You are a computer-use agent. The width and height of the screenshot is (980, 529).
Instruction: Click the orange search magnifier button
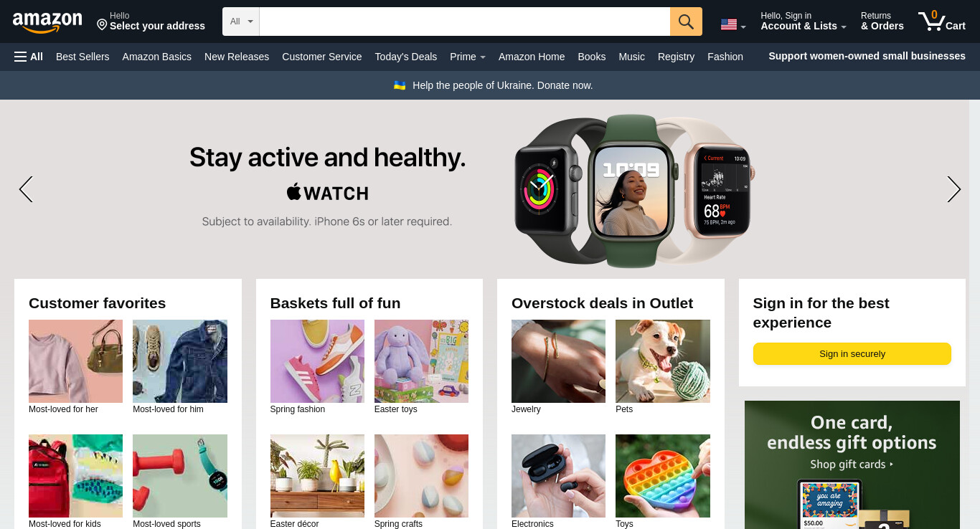[686, 22]
